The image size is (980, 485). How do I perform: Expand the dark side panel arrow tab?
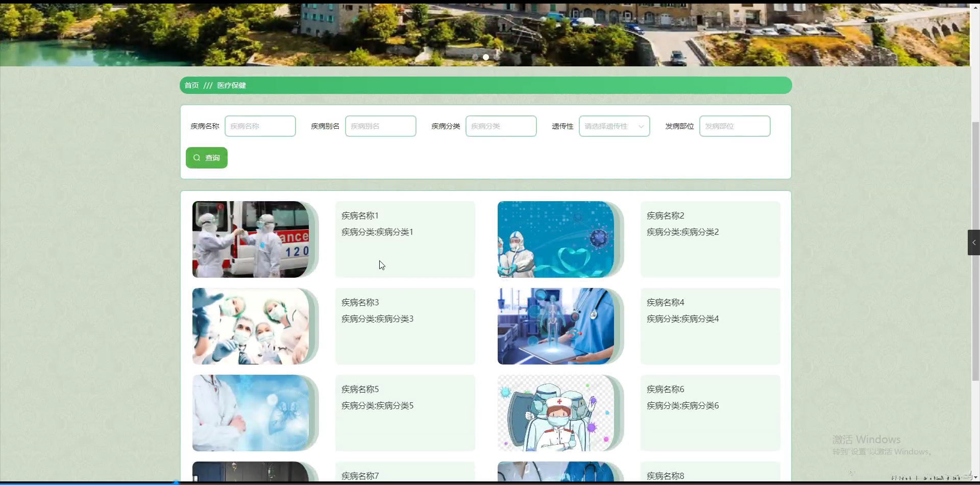(973, 243)
